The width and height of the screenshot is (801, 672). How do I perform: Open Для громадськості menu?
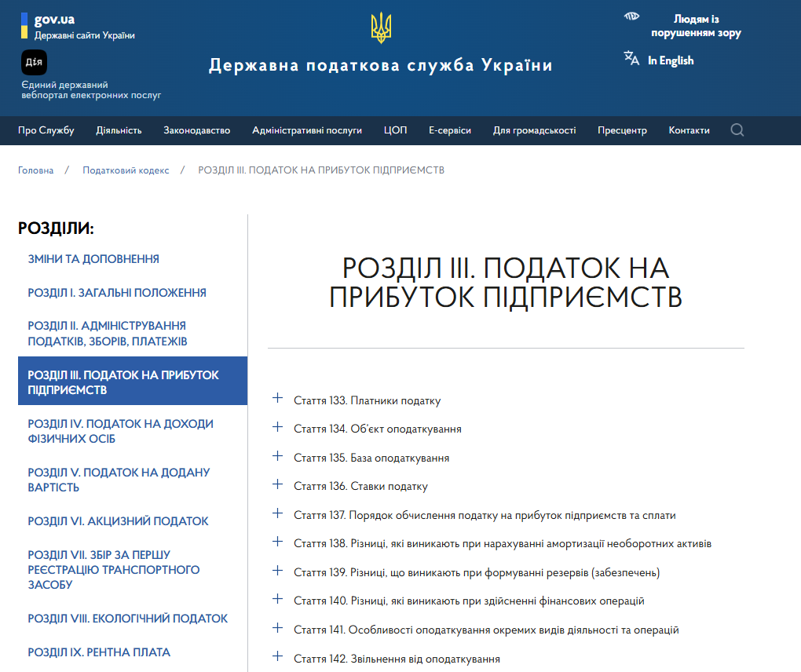534,130
